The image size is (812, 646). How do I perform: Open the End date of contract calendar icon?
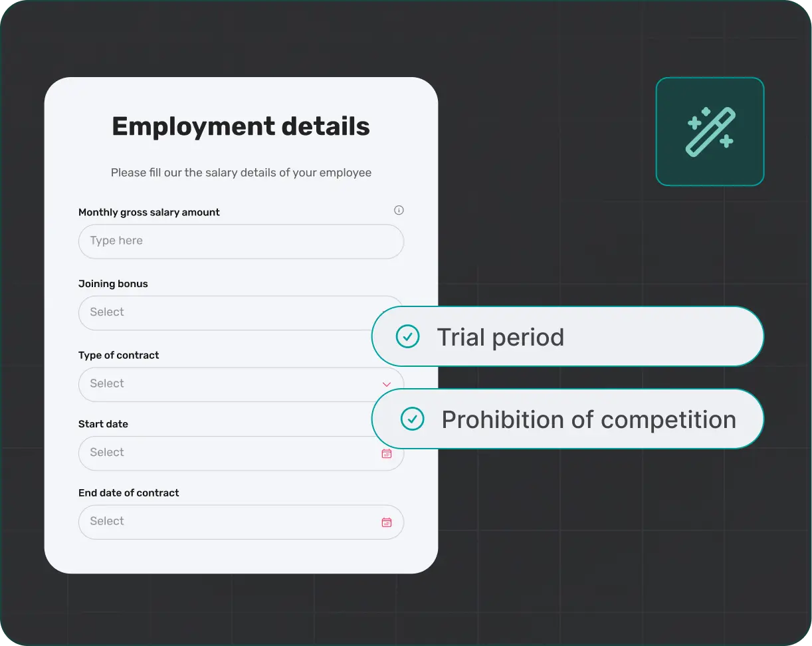point(387,522)
